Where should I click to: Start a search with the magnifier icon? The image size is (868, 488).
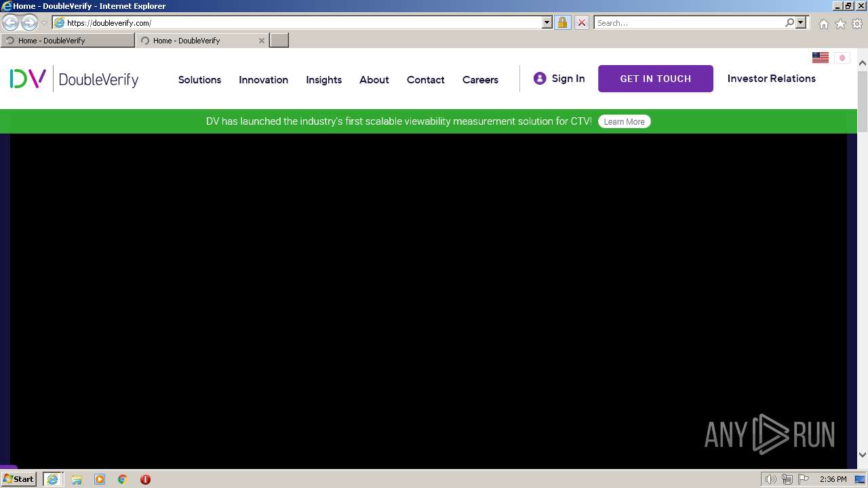[x=789, y=22]
